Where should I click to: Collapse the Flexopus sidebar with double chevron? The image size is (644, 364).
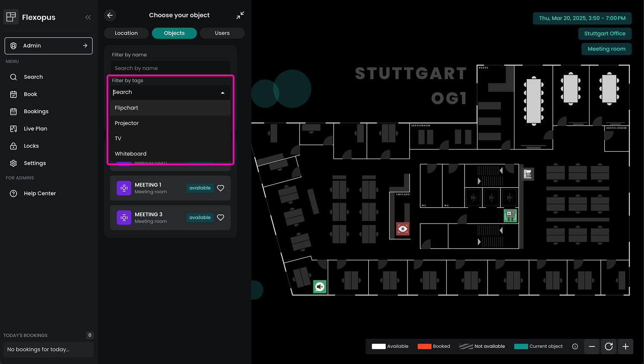click(88, 17)
